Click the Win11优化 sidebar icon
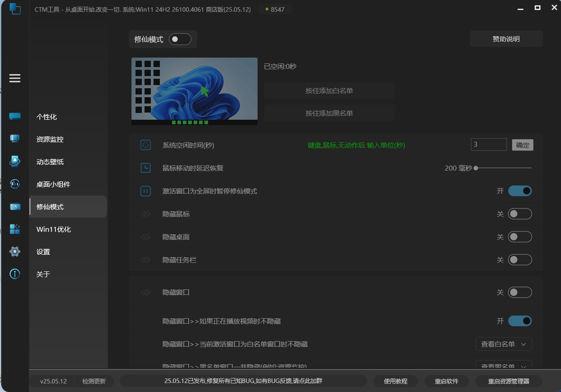Screen dimensions: 561x392 (15, 229)
